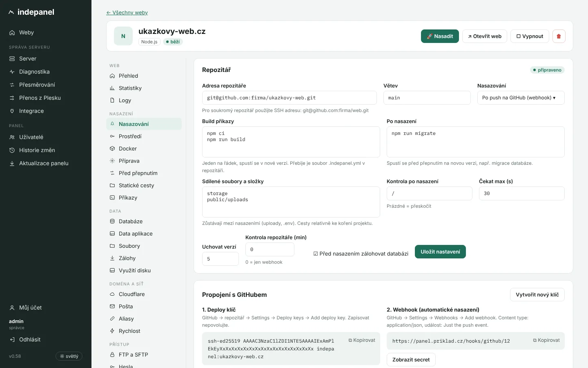Click the Pošta envelope icon
The image size is (588, 368).
click(x=112, y=307)
